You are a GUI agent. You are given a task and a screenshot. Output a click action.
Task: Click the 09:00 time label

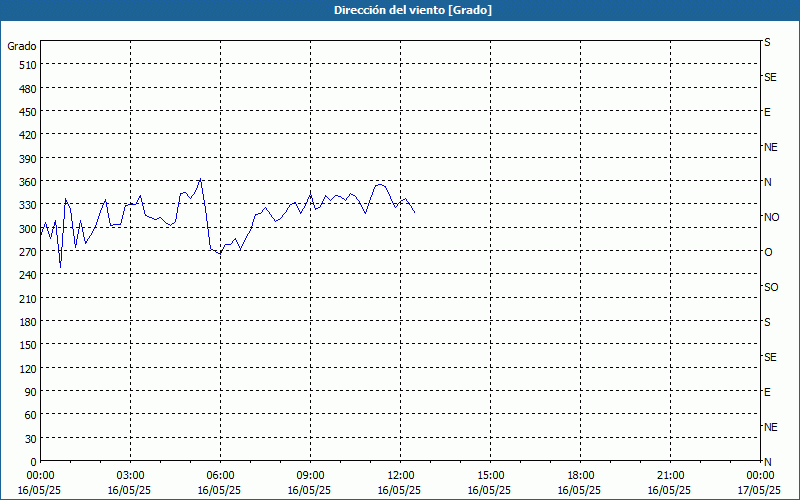310,476
